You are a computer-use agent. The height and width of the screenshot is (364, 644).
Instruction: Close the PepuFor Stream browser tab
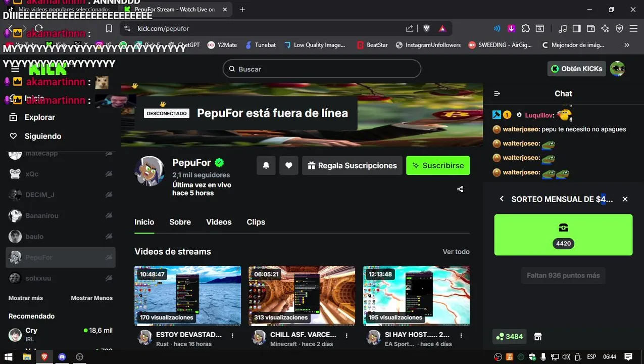[225, 10]
